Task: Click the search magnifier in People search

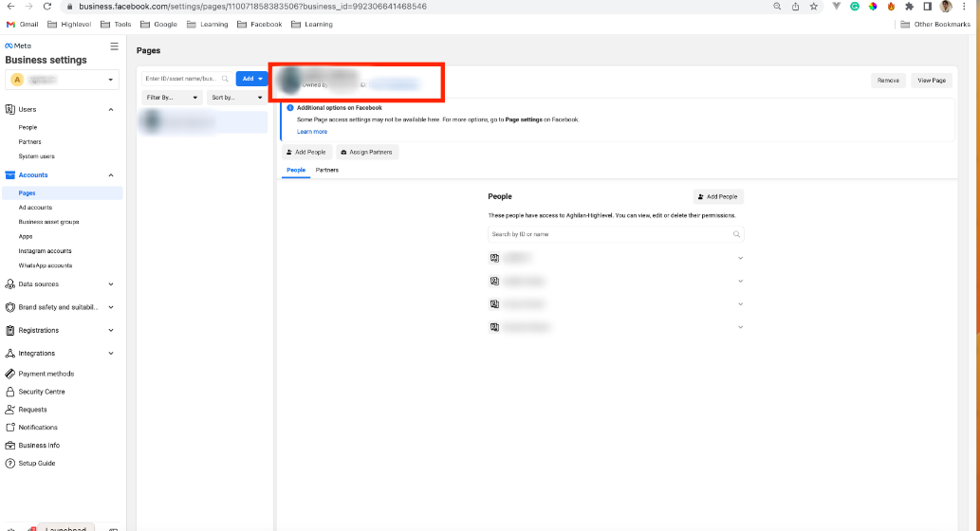Action: click(736, 234)
